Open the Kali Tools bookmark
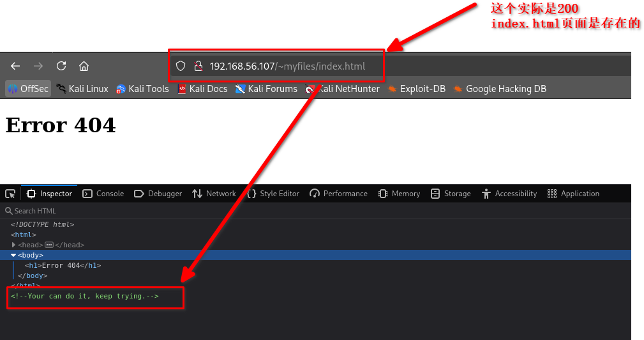 pos(142,89)
